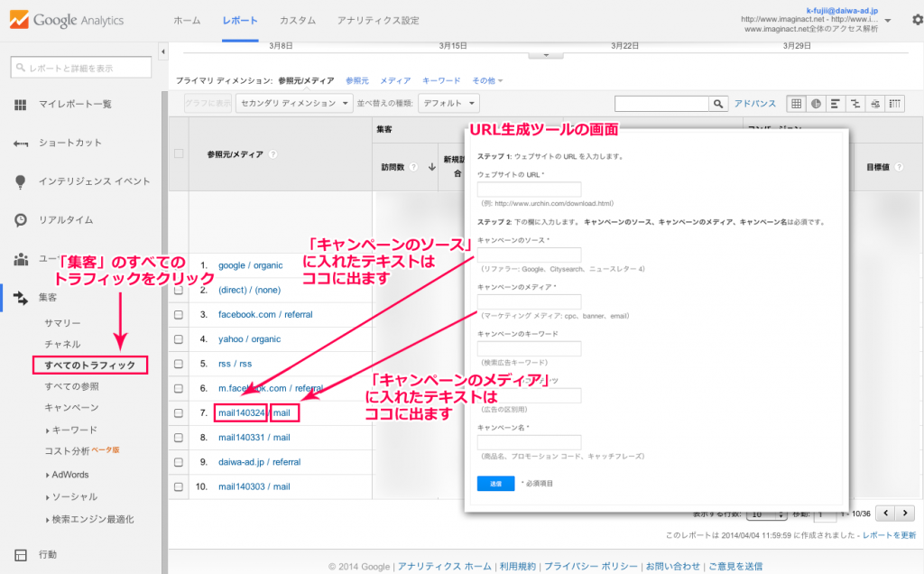
Task: Select サマリー under 集客
Action: click(x=62, y=323)
